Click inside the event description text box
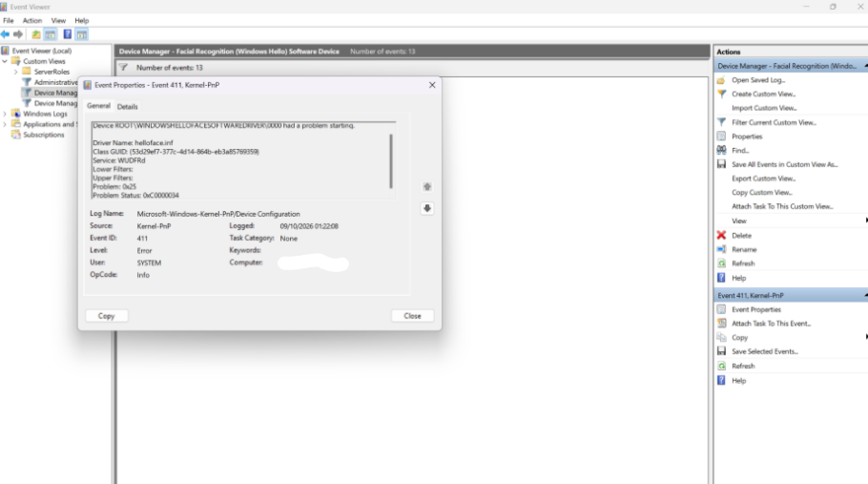The width and height of the screenshot is (868, 484). (243, 160)
